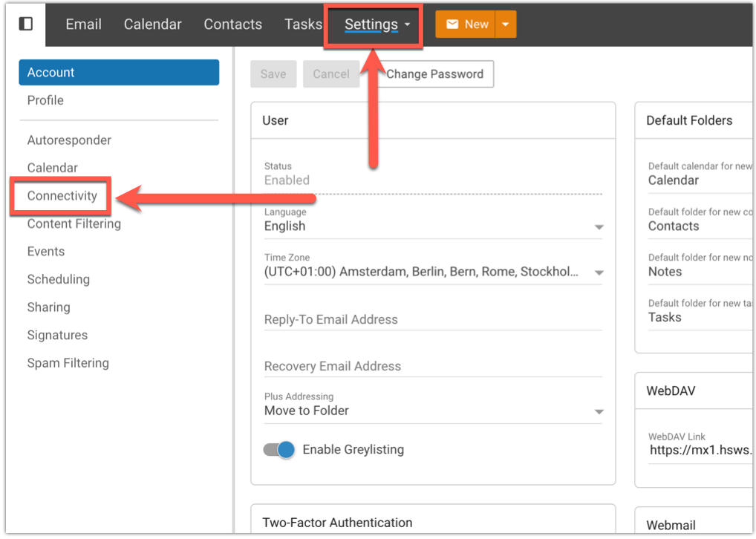The width and height of the screenshot is (756, 539).
Task: Open Signatures settings in the sidebar
Action: (x=57, y=335)
